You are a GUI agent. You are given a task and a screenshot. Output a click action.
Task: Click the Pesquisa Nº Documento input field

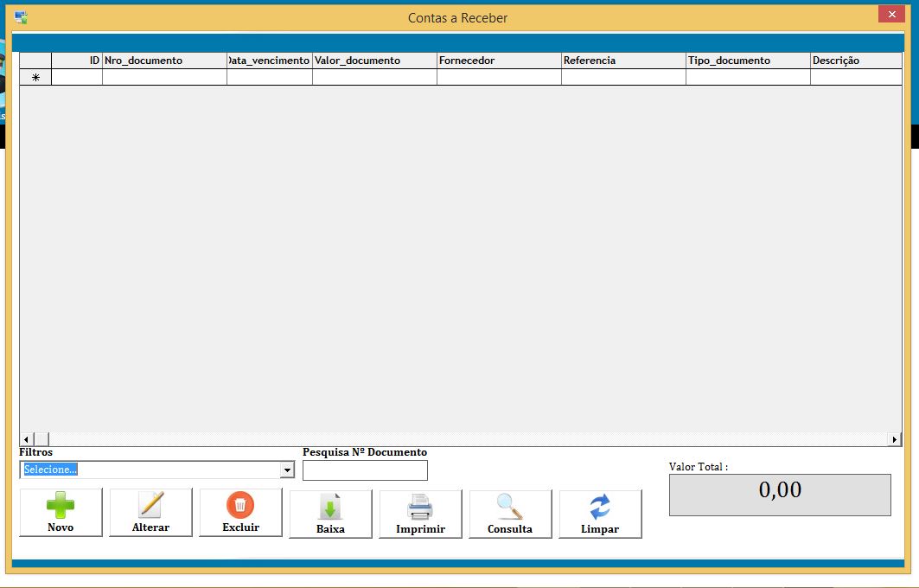[365, 470]
